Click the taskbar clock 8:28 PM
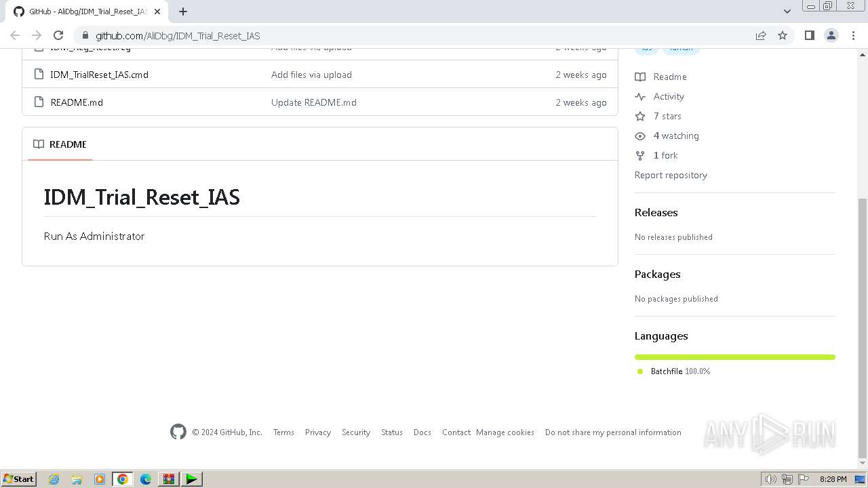868x488 pixels. [833, 479]
